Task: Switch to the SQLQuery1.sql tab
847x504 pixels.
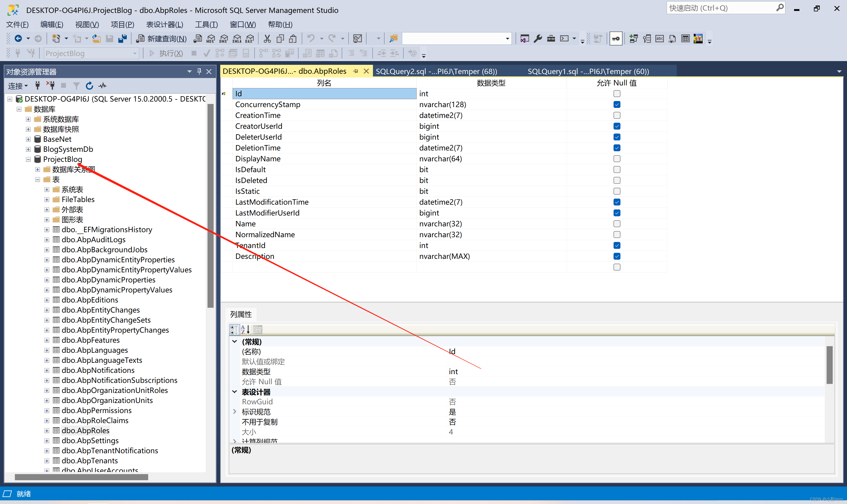Action: (588, 71)
